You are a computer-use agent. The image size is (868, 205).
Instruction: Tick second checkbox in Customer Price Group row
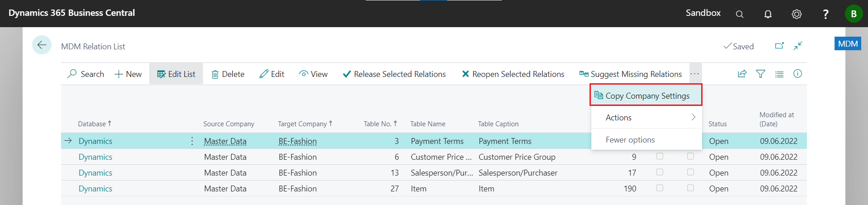[x=690, y=156]
